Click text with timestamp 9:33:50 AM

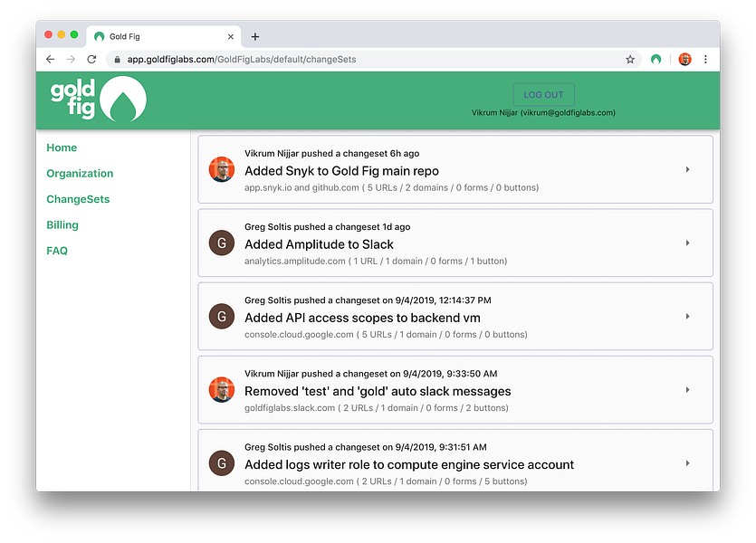371,374
